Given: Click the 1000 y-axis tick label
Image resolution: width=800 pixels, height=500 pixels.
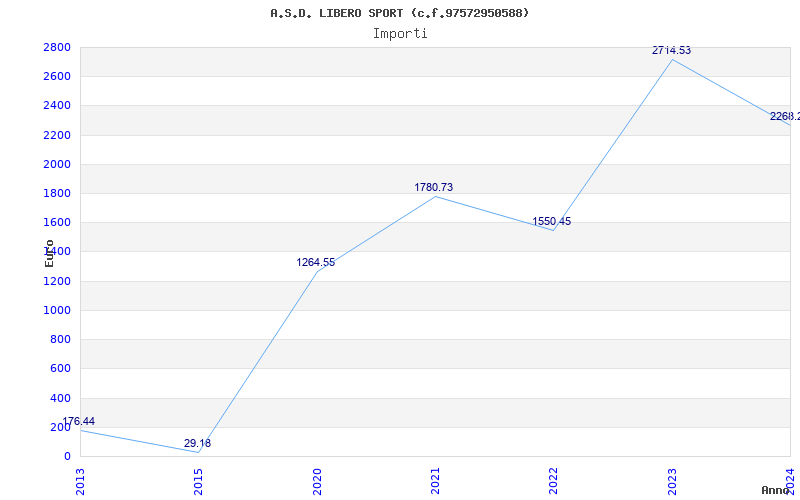Looking at the screenshot, I should 57,310.
